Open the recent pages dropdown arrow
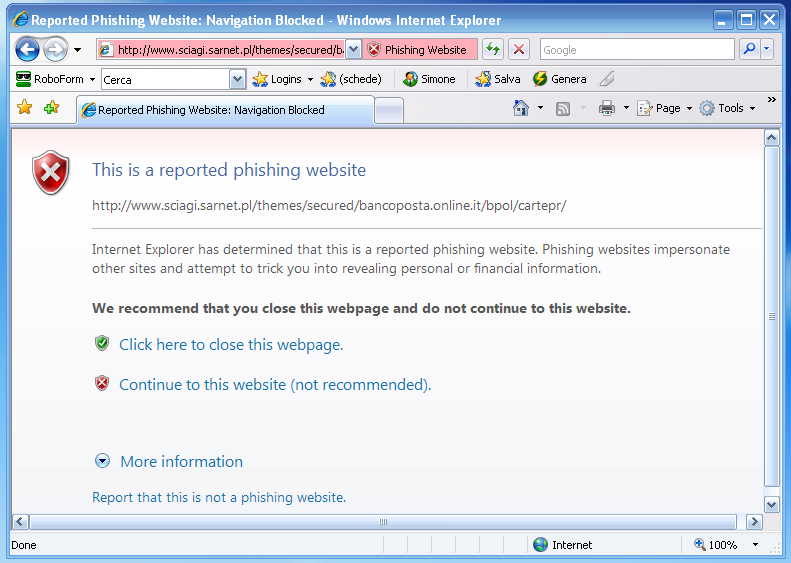Image resolution: width=791 pixels, height=563 pixels. pyautogui.click(x=77, y=50)
